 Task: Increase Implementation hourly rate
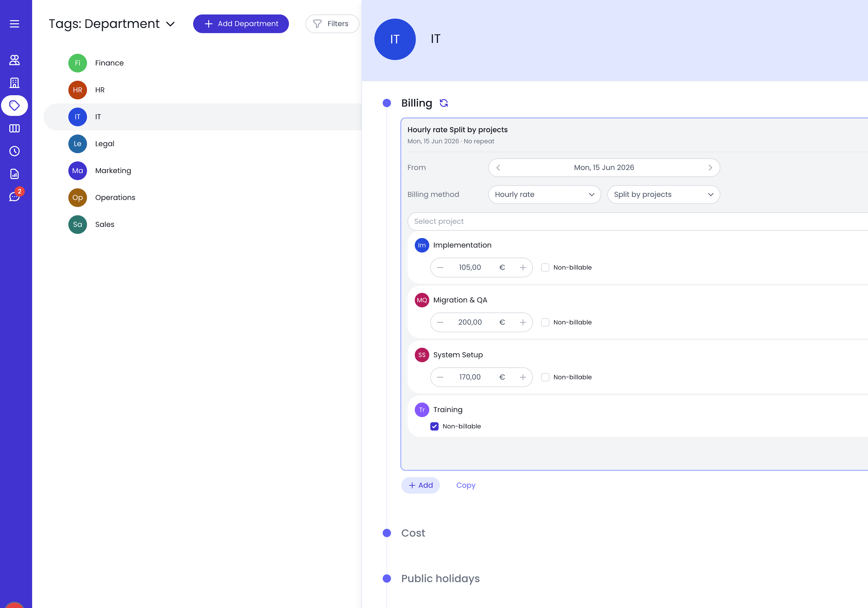point(523,268)
